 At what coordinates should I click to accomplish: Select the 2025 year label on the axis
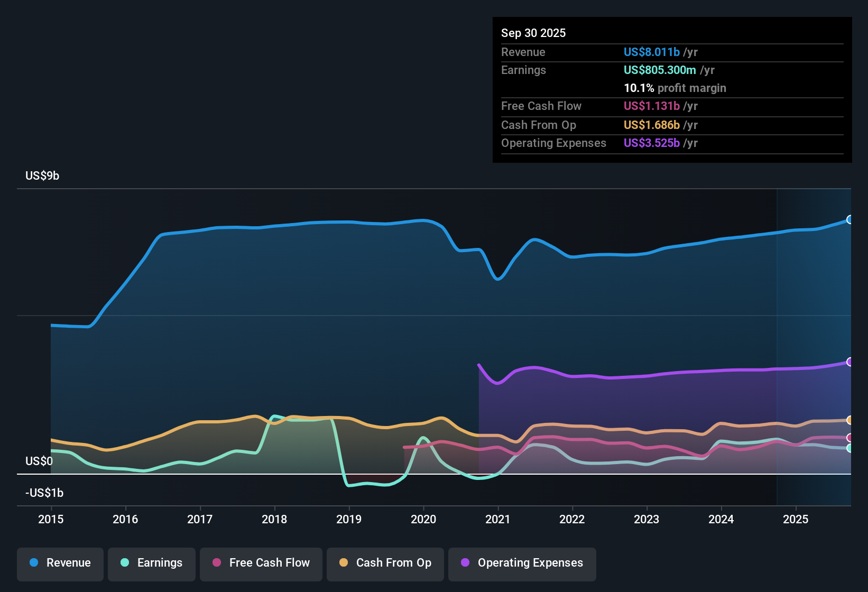click(x=797, y=520)
